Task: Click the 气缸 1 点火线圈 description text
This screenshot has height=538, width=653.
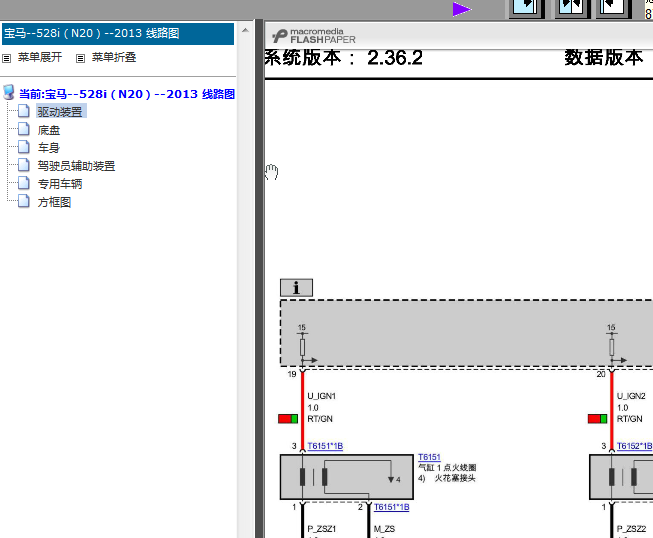Action: (x=447, y=468)
